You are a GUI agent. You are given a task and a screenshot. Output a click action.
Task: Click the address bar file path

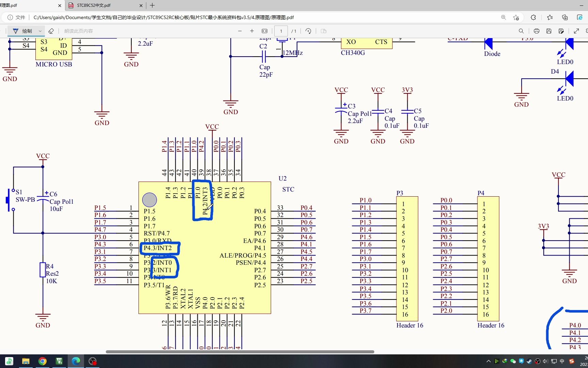163,17
